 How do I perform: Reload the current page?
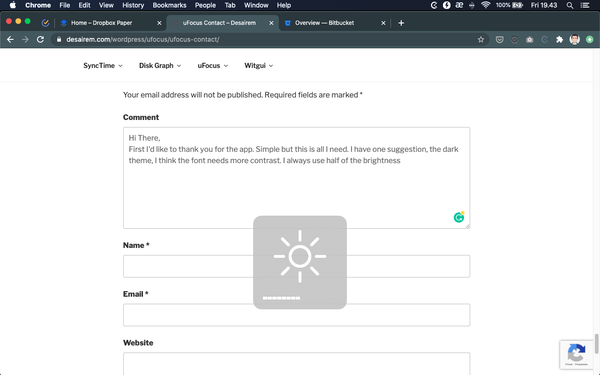click(40, 39)
